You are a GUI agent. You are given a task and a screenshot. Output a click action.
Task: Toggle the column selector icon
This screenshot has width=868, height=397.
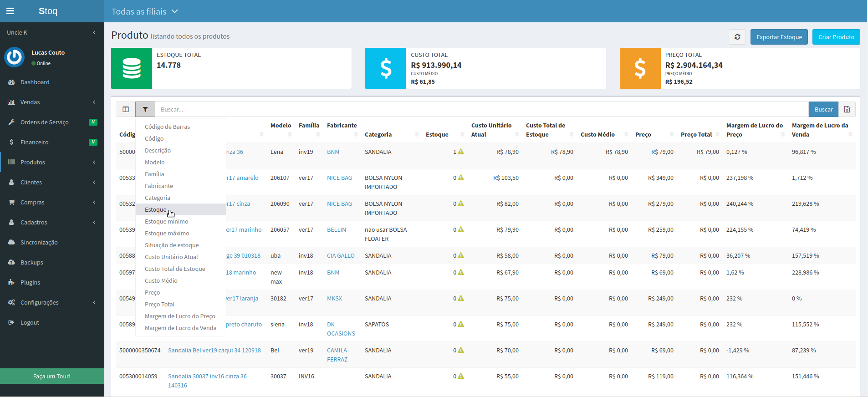pyautogui.click(x=126, y=109)
